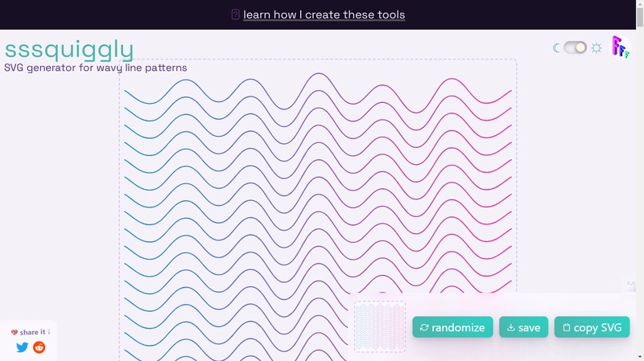
Task: Toggle the dark/light theme switch
Action: coord(575,47)
